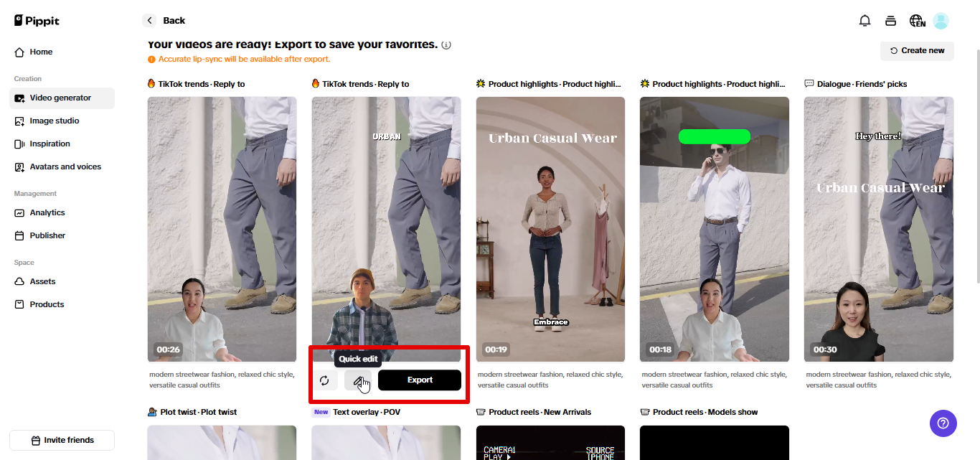Image resolution: width=980 pixels, height=460 pixels.
Task: Open the help question mark button
Action: (x=943, y=423)
